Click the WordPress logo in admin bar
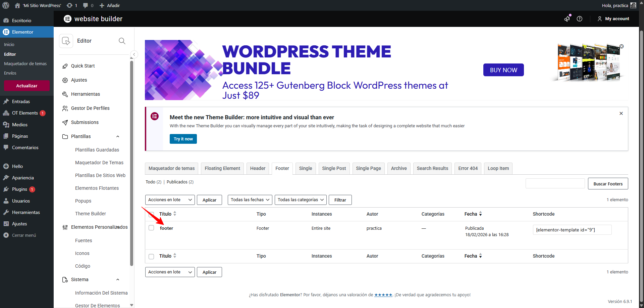Viewport: 644px width, 308px height. point(6,5)
